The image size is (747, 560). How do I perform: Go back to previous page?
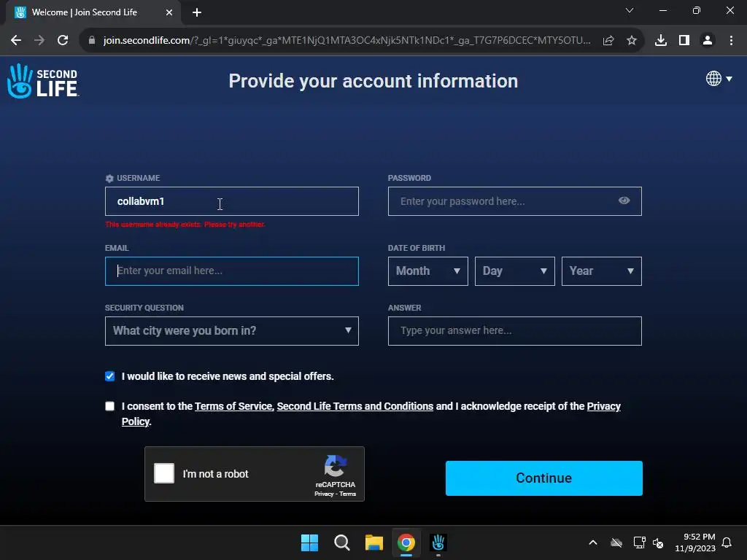pyautogui.click(x=16, y=41)
